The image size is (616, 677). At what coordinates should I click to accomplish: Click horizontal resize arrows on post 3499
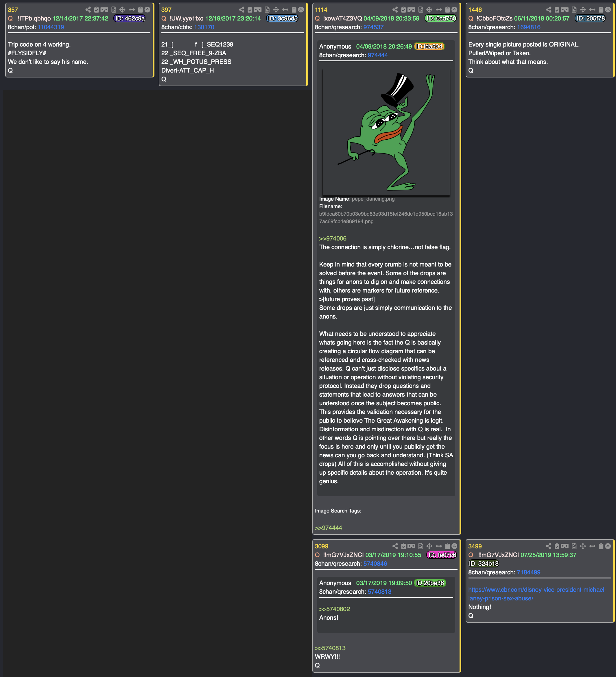[x=592, y=546]
